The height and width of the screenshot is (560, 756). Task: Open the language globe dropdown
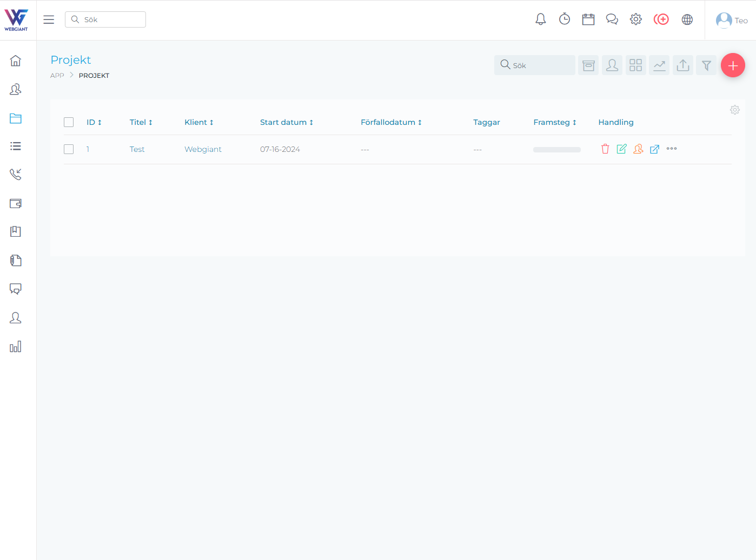687,19
